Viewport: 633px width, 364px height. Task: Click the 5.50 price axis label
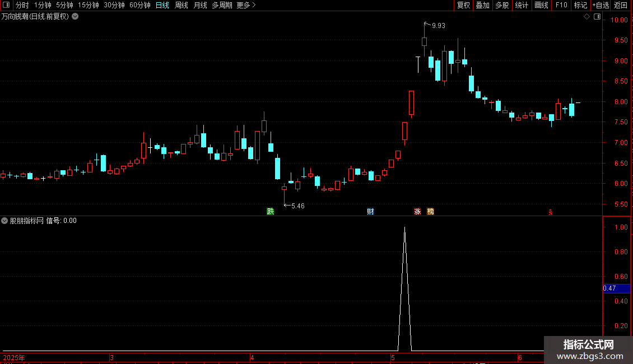point(621,204)
